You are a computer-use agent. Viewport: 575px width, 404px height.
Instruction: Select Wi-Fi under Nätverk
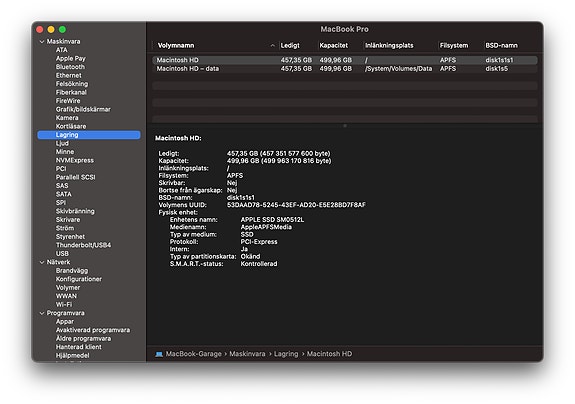64,304
